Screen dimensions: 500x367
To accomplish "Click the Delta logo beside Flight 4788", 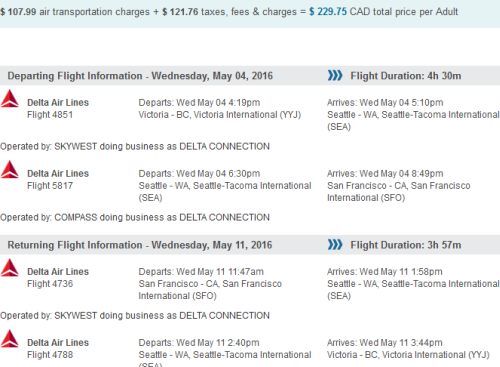I will click(10, 339).
